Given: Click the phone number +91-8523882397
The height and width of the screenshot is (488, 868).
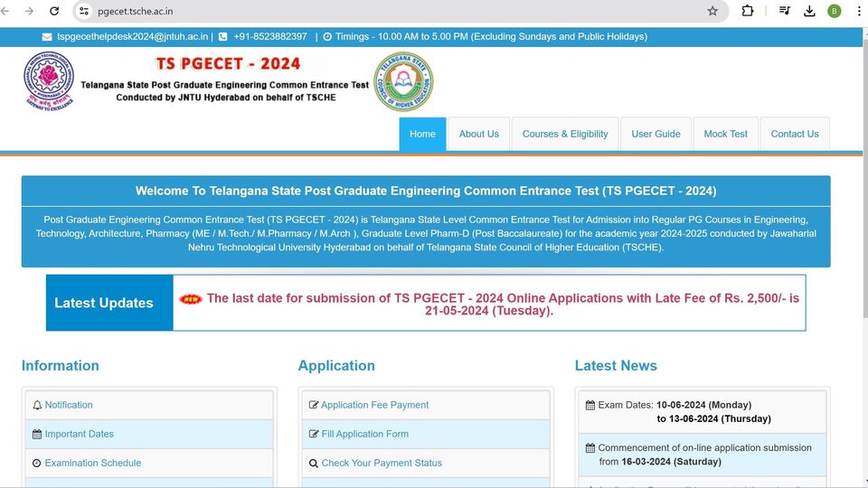Looking at the screenshot, I should (270, 36).
